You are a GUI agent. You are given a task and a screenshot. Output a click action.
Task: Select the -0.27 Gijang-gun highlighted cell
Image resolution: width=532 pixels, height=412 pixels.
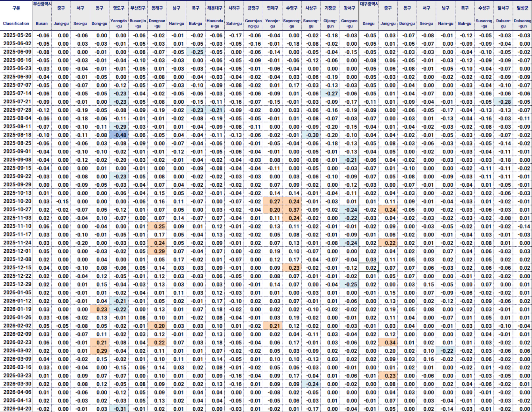[x=330, y=94]
